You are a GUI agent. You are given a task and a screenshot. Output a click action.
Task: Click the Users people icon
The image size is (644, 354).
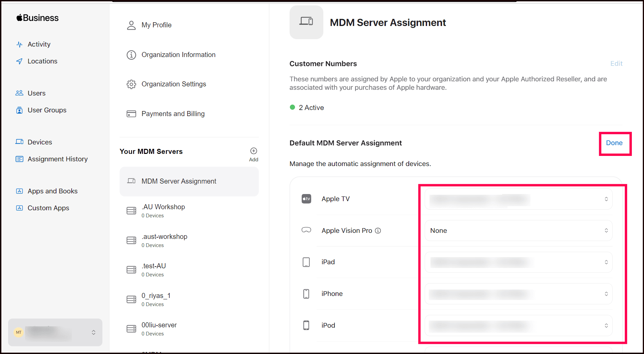pos(20,93)
